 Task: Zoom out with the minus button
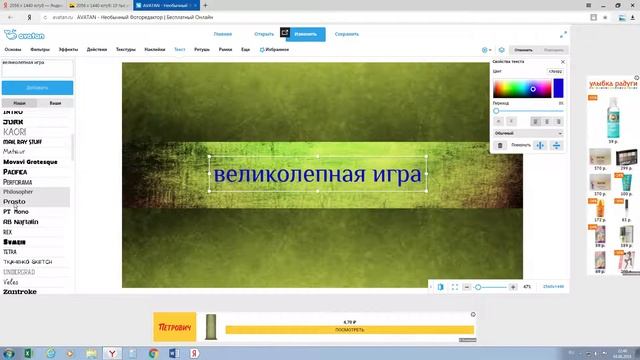[467, 287]
